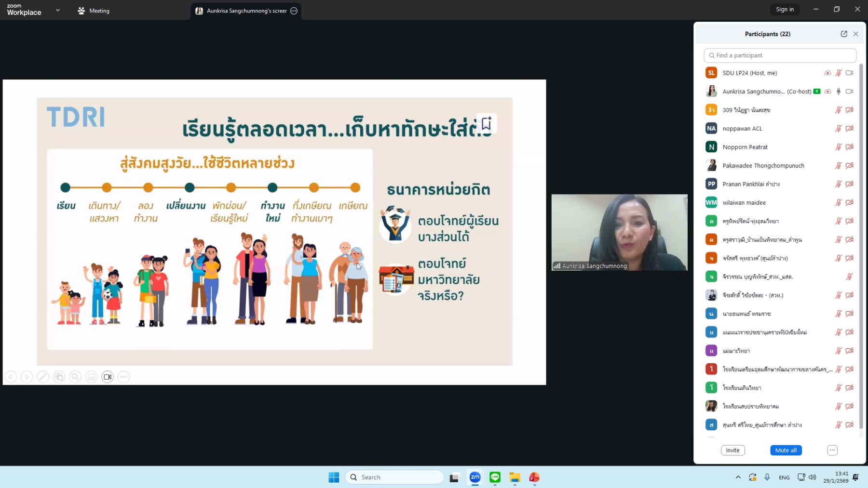Mute Aunkrisa Sangchumnong's microphone
This screenshot has height=488, width=868.
tap(839, 92)
